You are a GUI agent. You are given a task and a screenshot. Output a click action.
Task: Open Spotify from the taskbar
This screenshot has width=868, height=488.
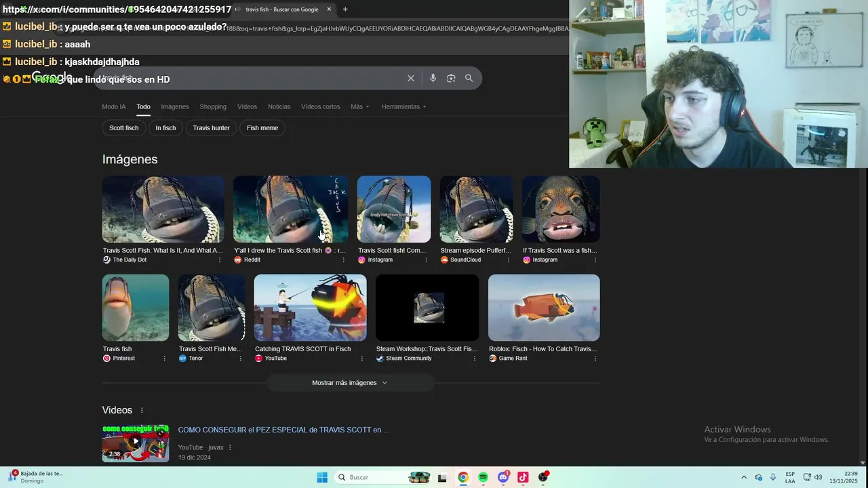click(x=483, y=477)
